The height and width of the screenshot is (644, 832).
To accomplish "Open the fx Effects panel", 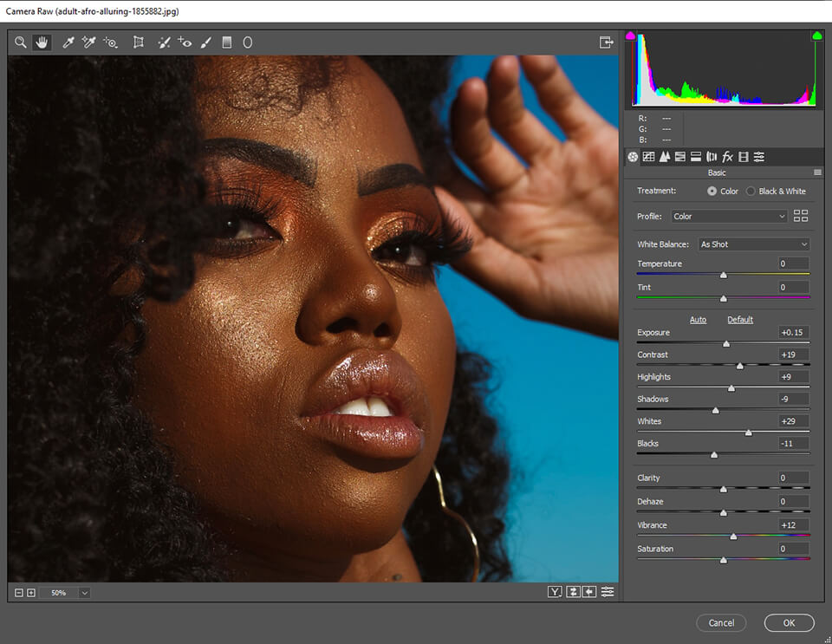I will 726,157.
